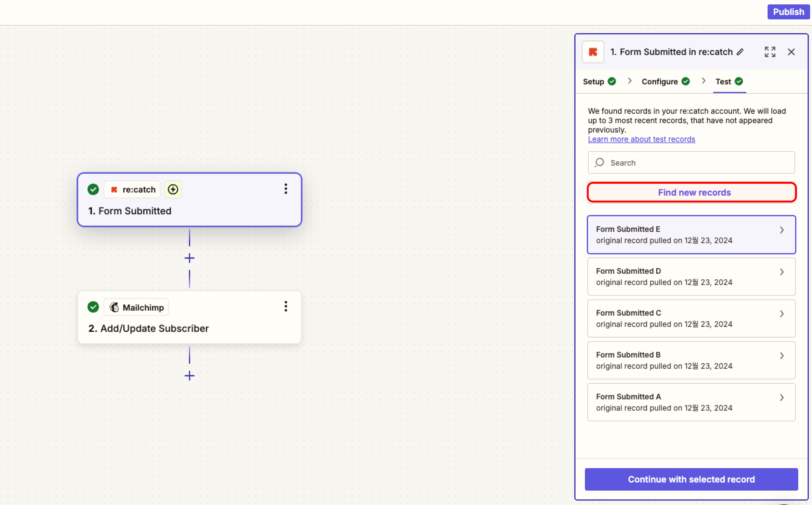Expand Form Submitted D record chevron
The width and height of the screenshot is (812, 505).
point(782,272)
